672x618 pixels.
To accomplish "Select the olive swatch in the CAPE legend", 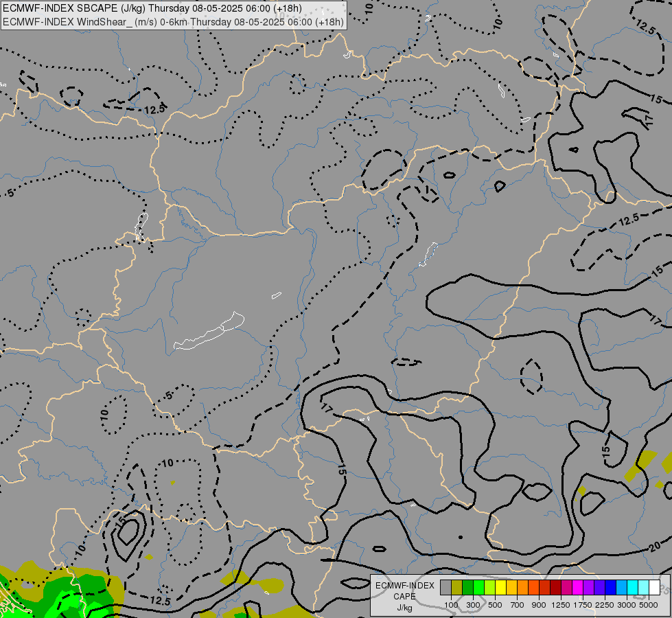I will (457, 587).
